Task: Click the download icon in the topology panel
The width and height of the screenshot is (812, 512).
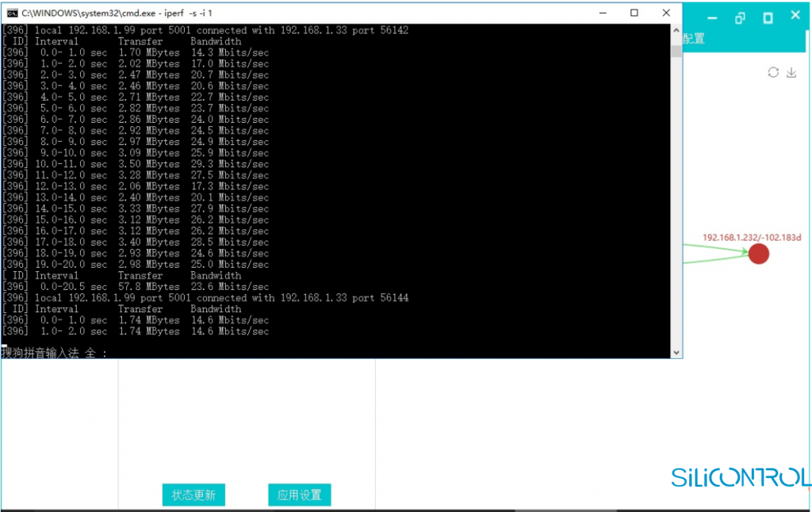Action: 791,72
